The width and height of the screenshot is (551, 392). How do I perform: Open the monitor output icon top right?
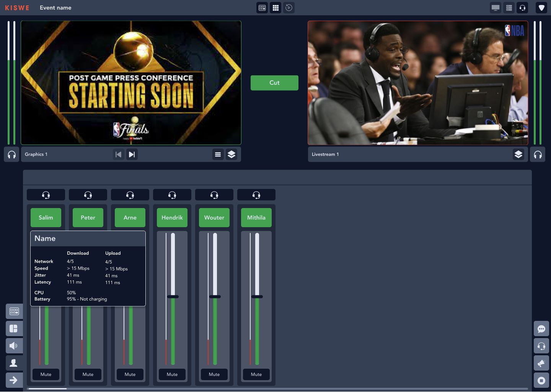click(495, 8)
